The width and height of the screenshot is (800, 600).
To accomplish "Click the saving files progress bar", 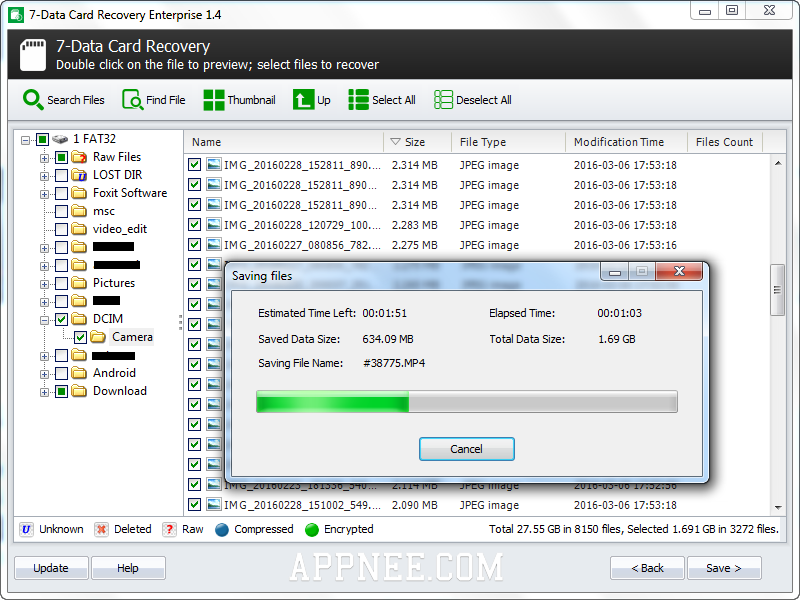I will (x=467, y=402).
